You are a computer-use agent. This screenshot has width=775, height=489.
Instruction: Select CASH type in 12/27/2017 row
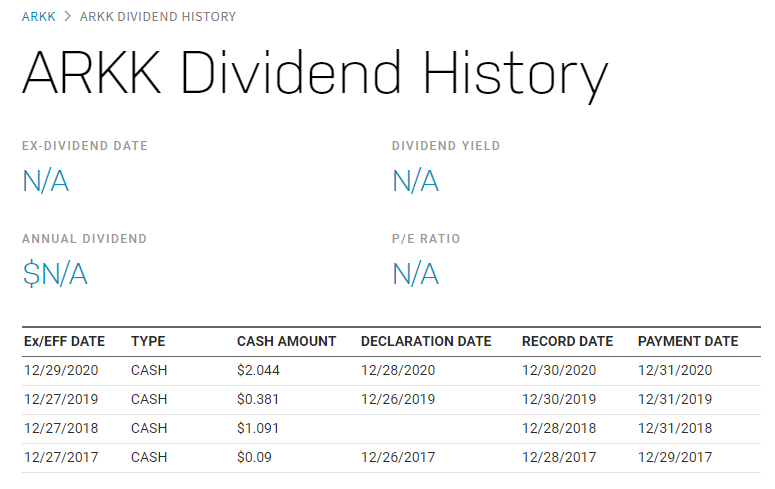149,457
